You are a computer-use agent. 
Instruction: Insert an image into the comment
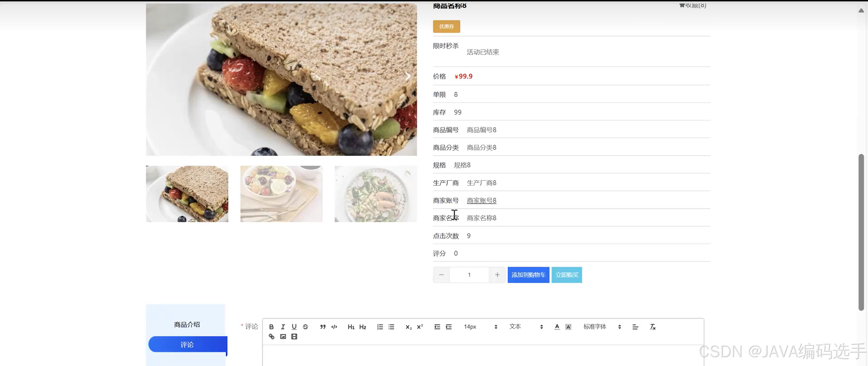point(283,336)
